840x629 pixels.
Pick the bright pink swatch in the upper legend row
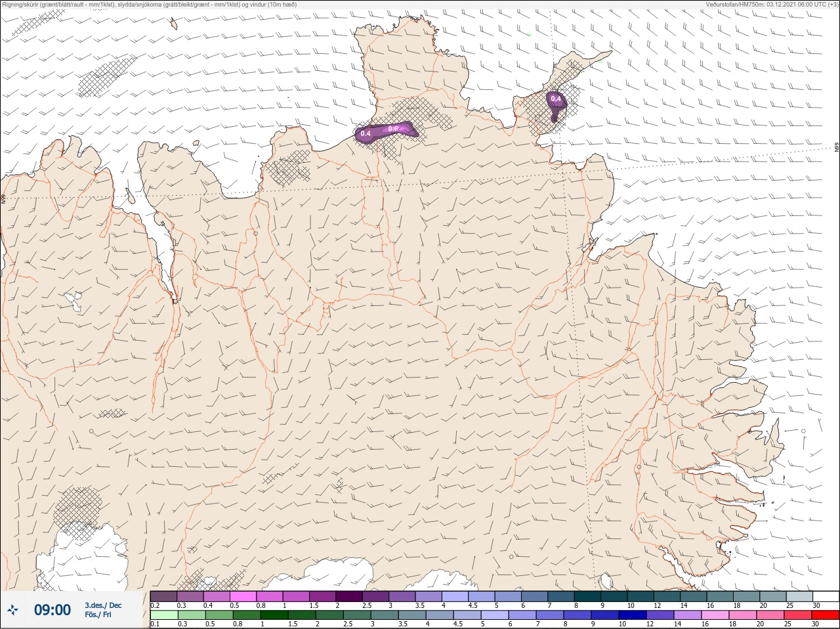(243, 596)
